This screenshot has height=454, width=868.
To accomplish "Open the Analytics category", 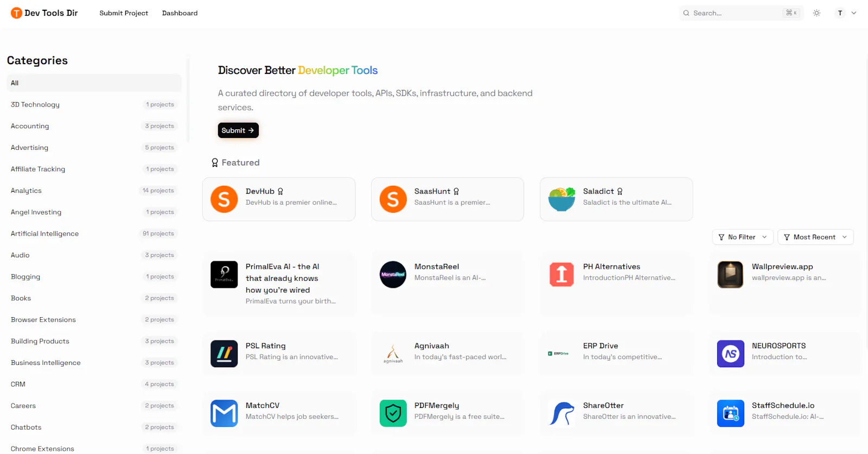I will 94,191.
